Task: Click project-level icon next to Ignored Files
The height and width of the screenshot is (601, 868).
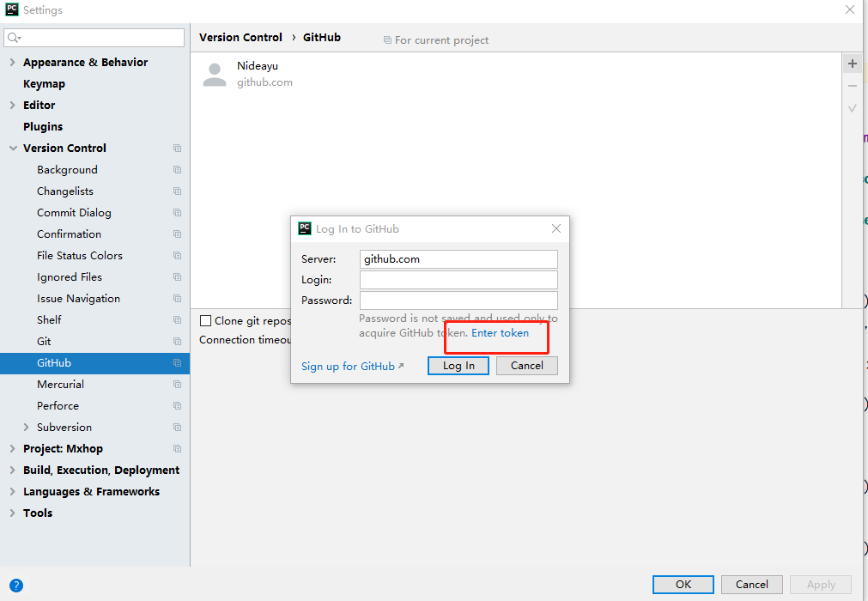Action: point(177,277)
